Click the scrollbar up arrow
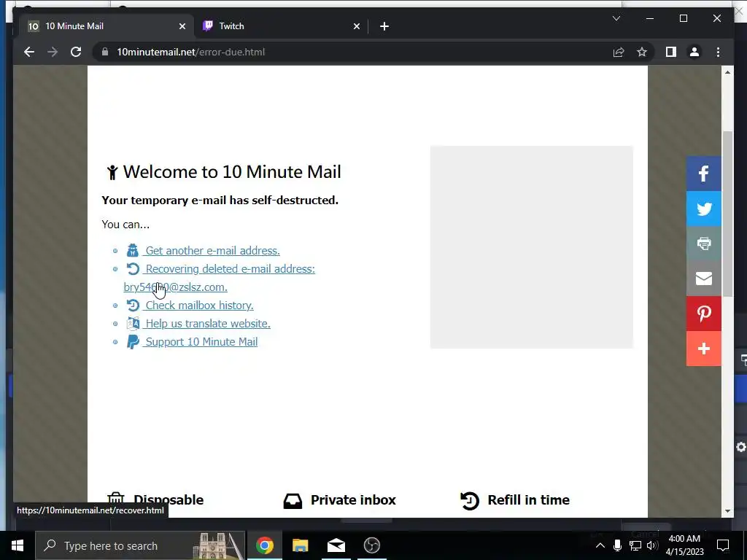This screenshot has height=560, width=747. (x=727, y=72)
